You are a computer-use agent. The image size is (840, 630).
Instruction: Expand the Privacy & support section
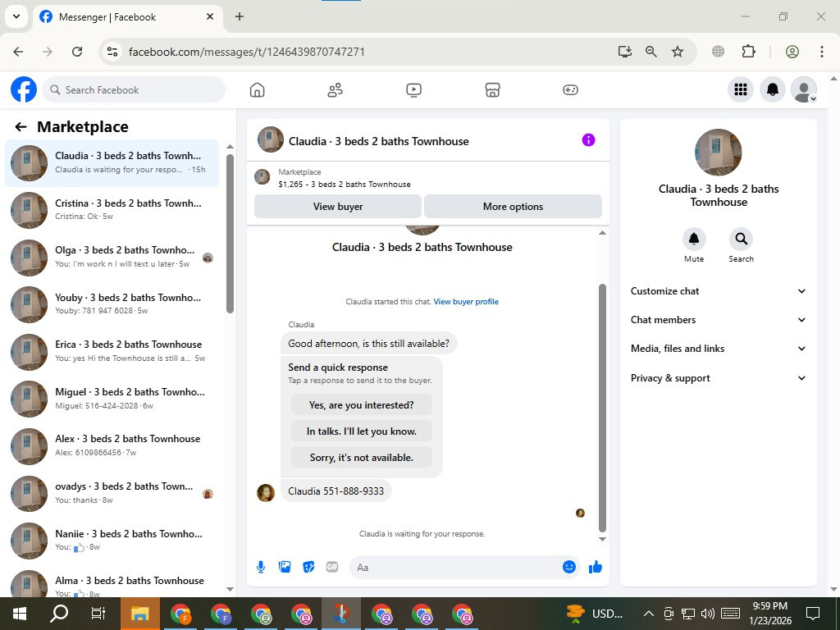718,377
